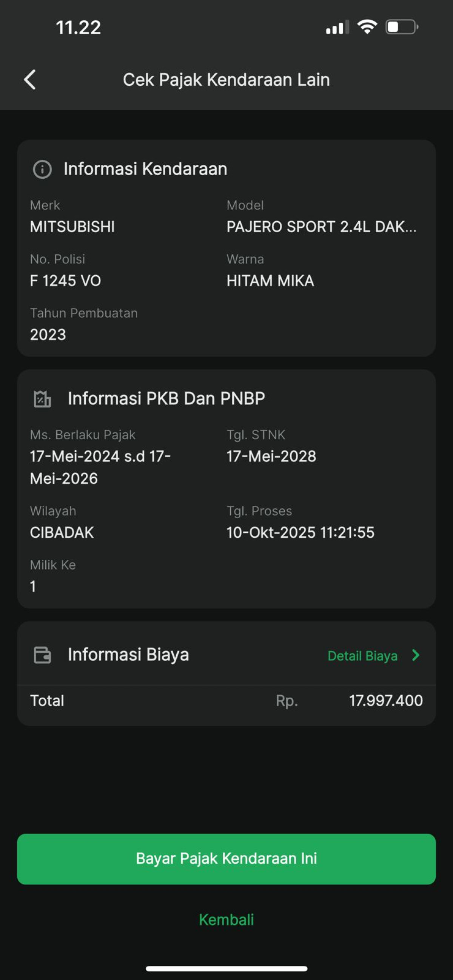Tap the Informasi Biaya heading
453x980 pixels.
[128, 654]
